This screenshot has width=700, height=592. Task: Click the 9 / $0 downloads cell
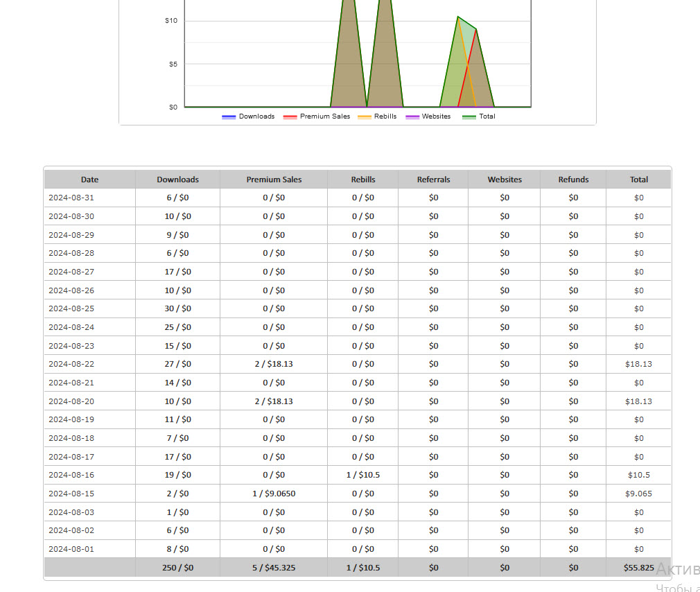pyautogui.click(x=177, y=235)
